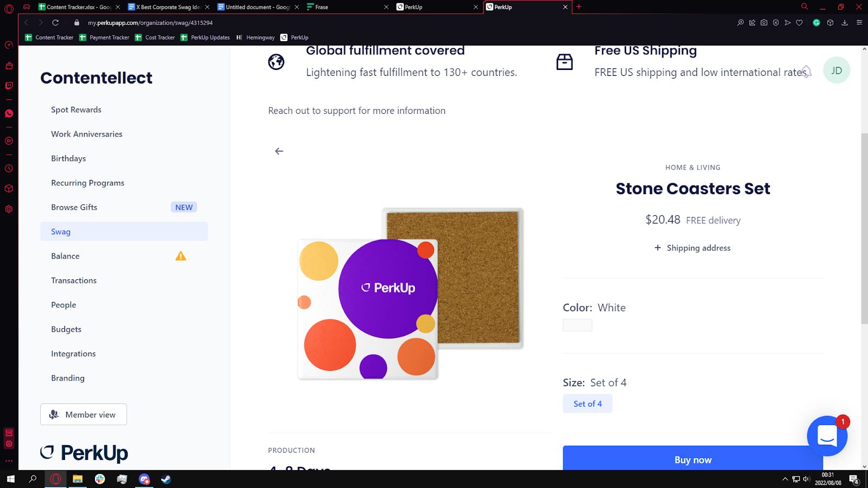Screen dimensions: 868x488
Task: Open the Payment Tracker bookmark
Action: (104, 37)
